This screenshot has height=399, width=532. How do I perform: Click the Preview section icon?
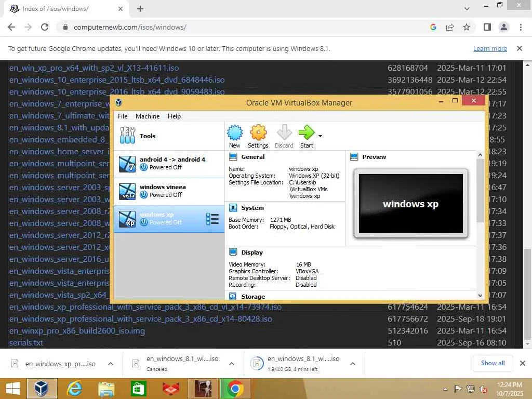pyautogui.click(x=354, y=157)
